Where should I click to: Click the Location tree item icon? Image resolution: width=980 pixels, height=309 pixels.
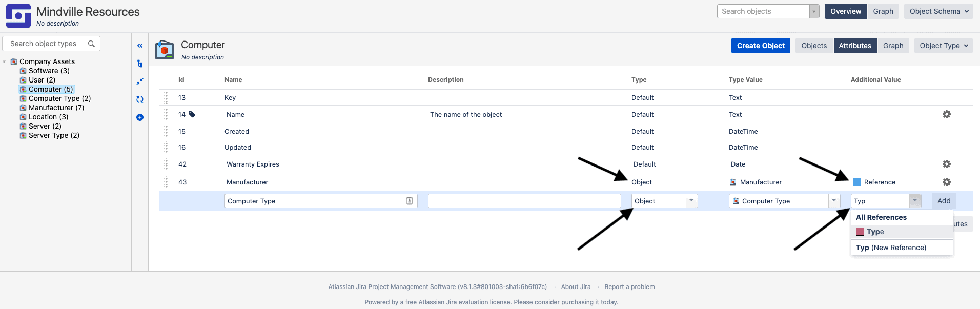[23, 117]
